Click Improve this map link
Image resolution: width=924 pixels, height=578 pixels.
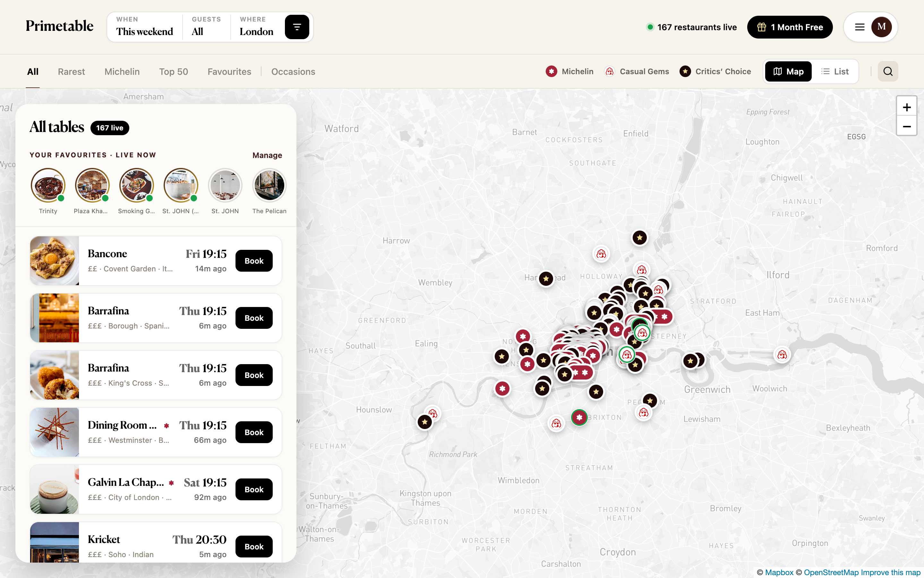890,572
